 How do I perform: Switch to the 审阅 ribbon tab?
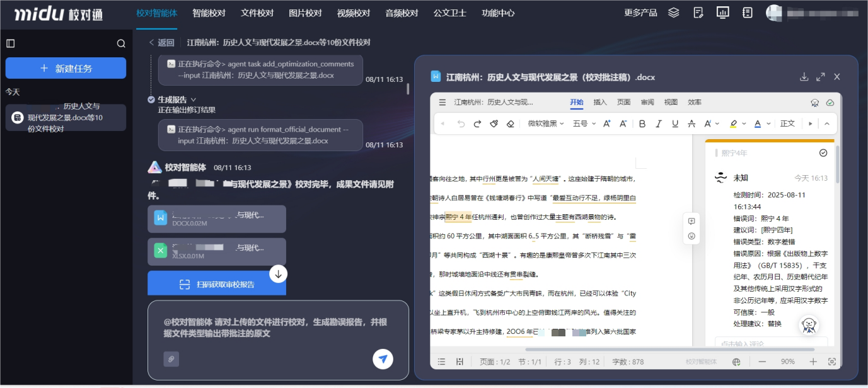coord(647,101)
